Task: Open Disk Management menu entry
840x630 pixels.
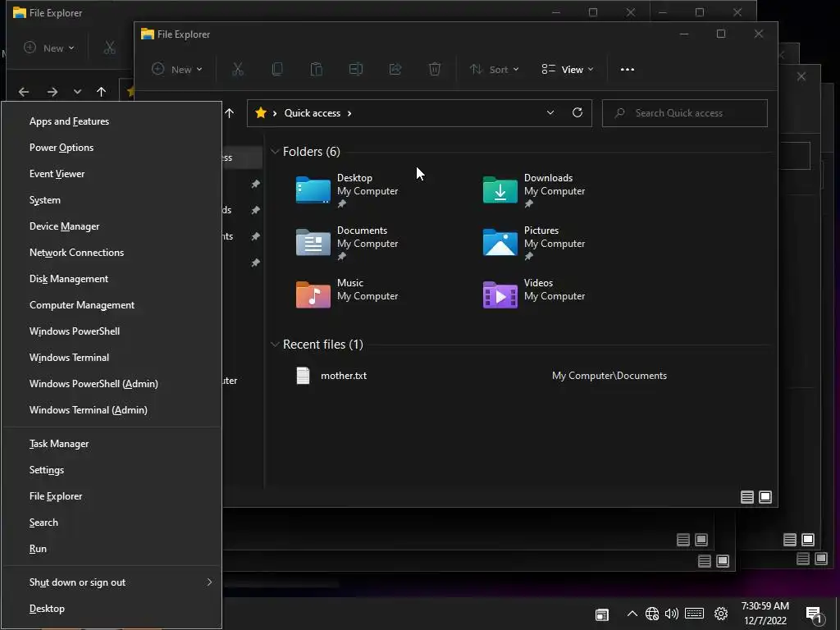Action: tap(112, 279)
